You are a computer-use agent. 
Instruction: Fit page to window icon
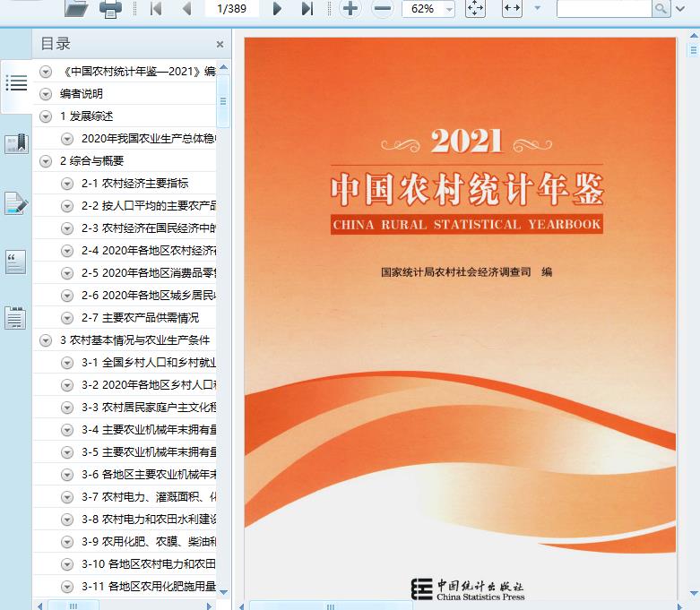click(x=475, y=8)
